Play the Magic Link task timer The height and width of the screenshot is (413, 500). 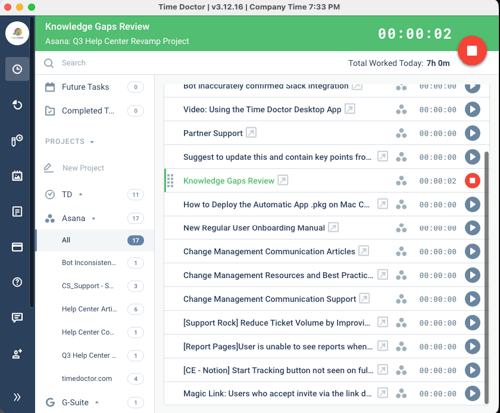(472, 394)
